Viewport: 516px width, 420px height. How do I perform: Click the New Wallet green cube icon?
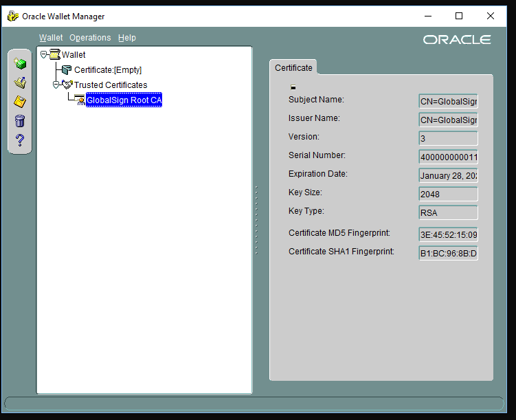pyautogui.click(x=20, y=63)
